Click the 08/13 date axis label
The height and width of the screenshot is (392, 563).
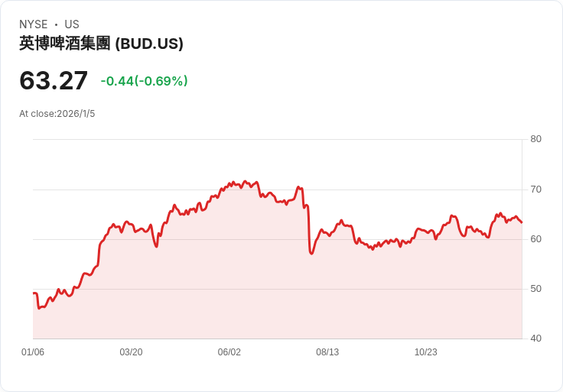click(x=327, y=352)
